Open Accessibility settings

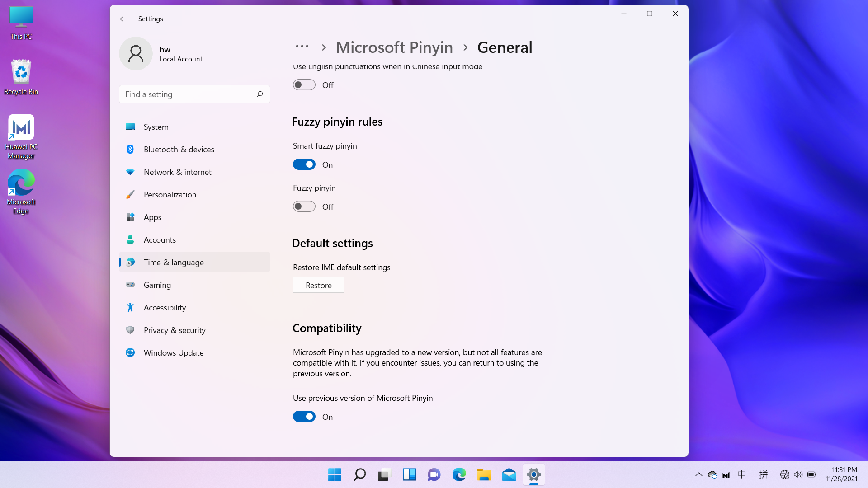[x=194, y=308]
